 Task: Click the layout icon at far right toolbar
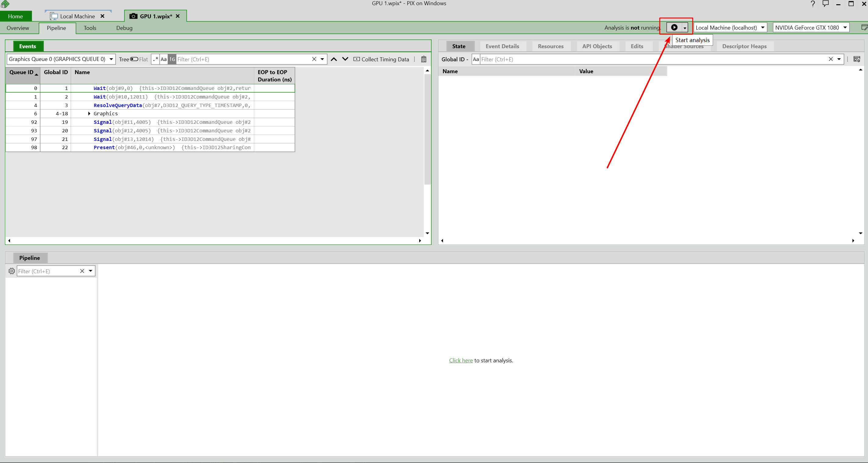click(x=864, y=28)
